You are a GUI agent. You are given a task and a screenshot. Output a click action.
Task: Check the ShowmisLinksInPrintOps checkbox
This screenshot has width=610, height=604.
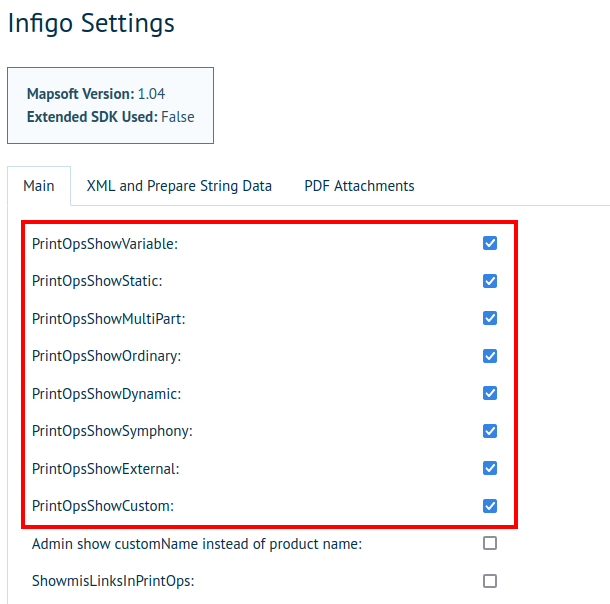[x=490, y=581]
